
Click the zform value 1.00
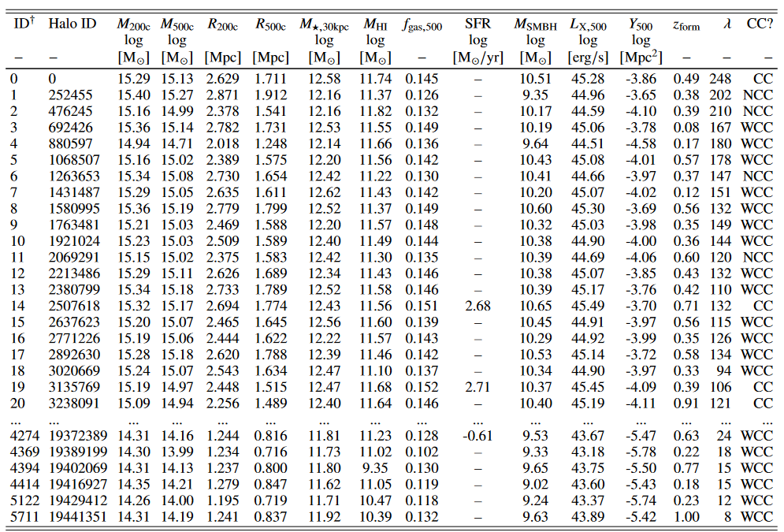click(686, 516)
